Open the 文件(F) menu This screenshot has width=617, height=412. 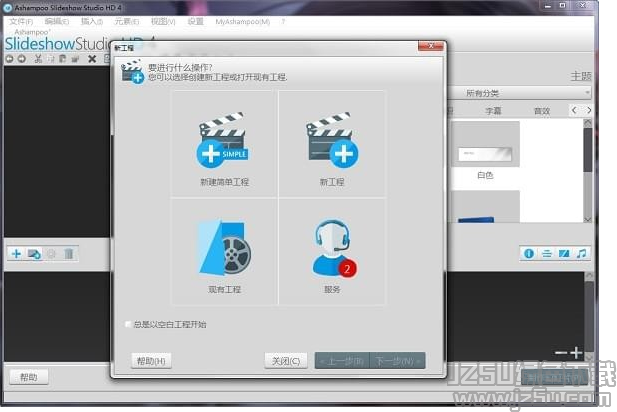[x=21, y=22]
